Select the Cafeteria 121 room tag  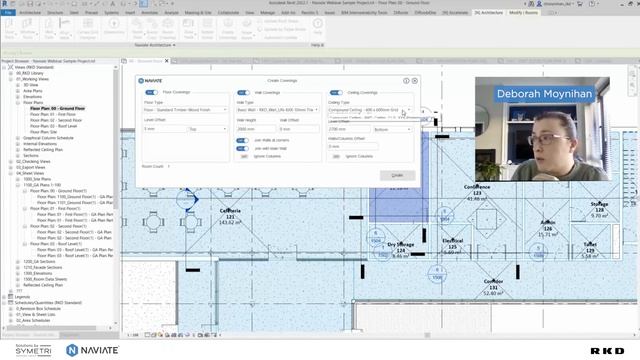[230, 216]
